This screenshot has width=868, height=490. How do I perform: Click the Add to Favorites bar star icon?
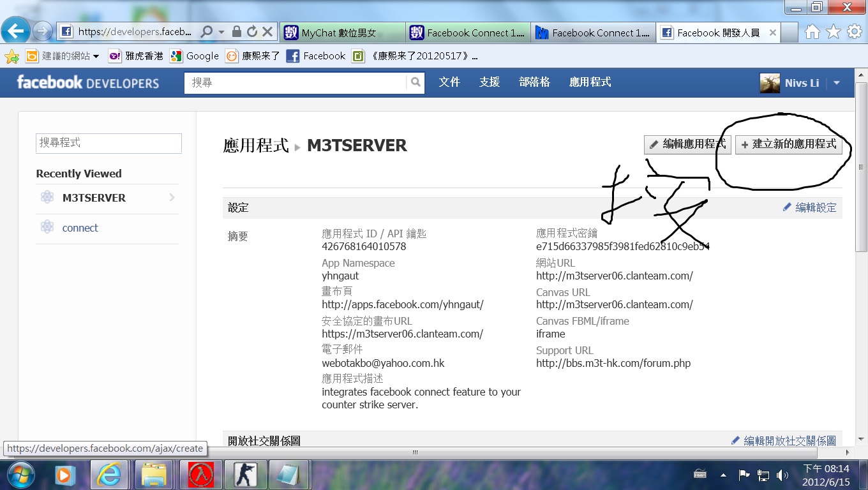pos(11,56)
